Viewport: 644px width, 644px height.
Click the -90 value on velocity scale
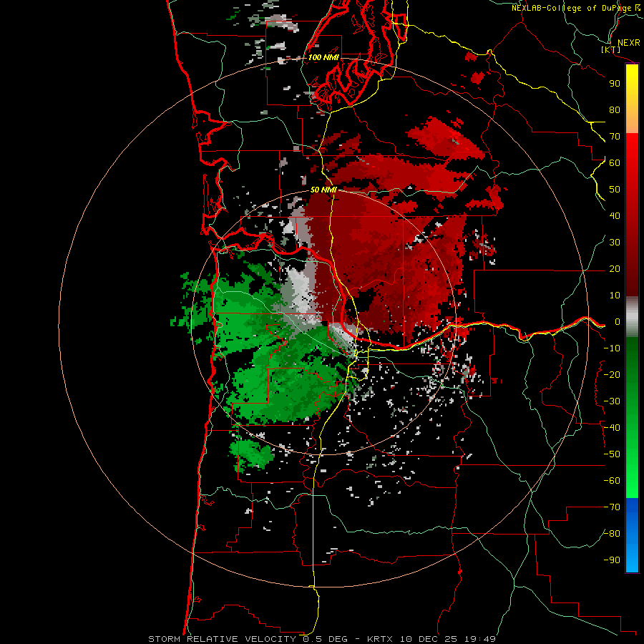coord(612,560)
